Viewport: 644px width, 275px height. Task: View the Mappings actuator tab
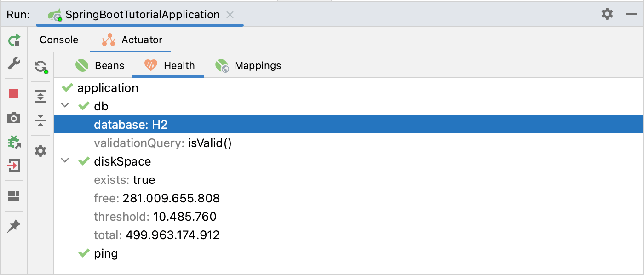point(258,65)
